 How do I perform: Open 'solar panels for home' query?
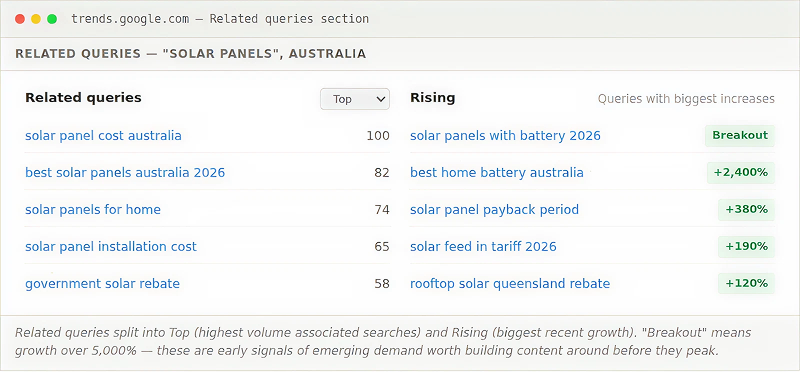point(93,210)
